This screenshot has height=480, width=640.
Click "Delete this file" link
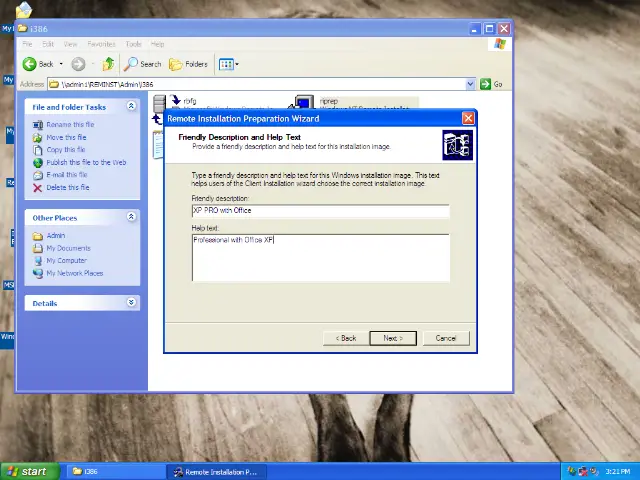click(x=67, y=187)
